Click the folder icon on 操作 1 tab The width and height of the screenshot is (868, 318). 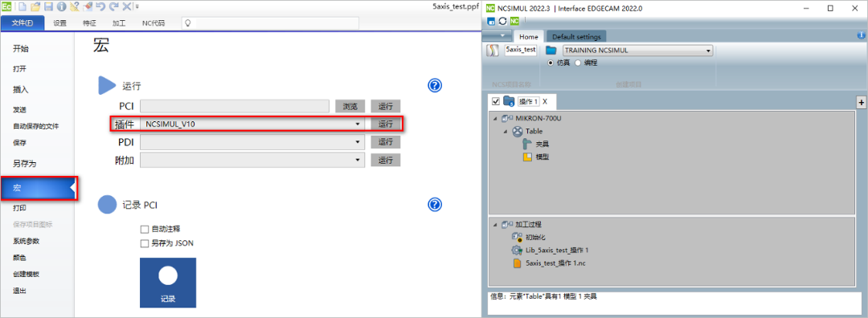(510, 102)
